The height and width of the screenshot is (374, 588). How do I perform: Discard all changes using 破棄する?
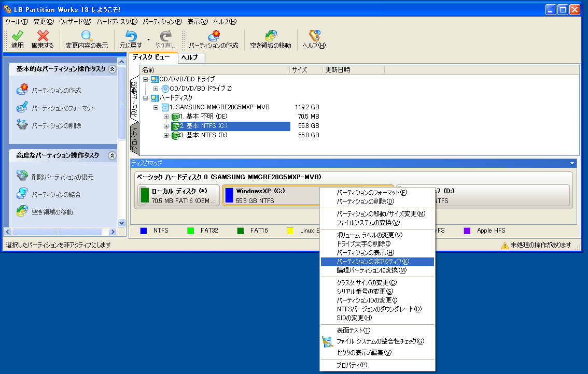43,38
